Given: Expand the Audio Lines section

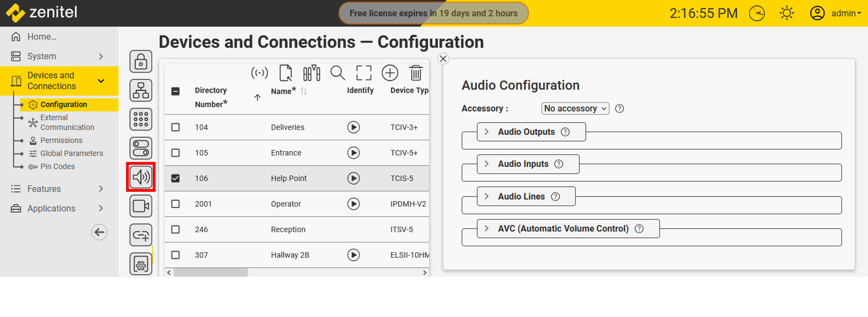Looking at the screenshot, I should [486, 196].
